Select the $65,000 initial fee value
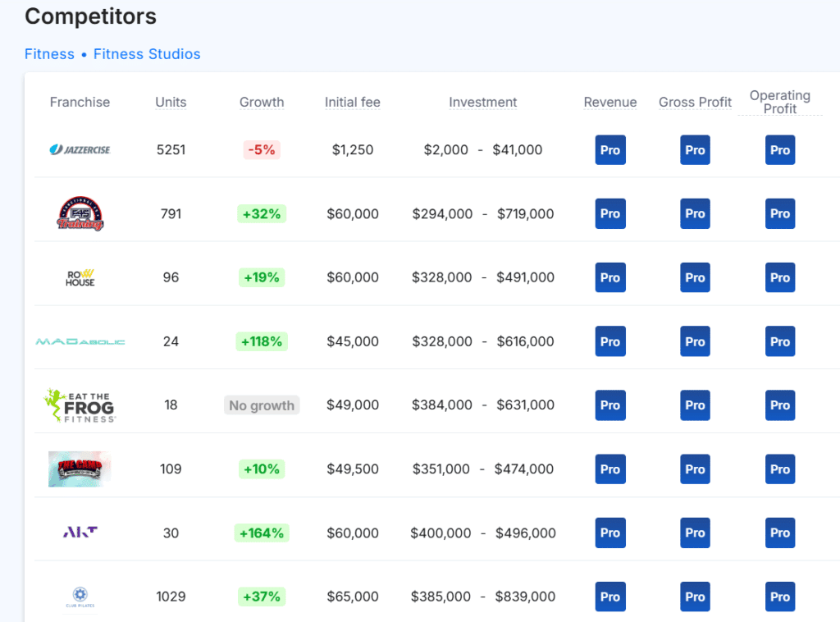 [353, 597]
